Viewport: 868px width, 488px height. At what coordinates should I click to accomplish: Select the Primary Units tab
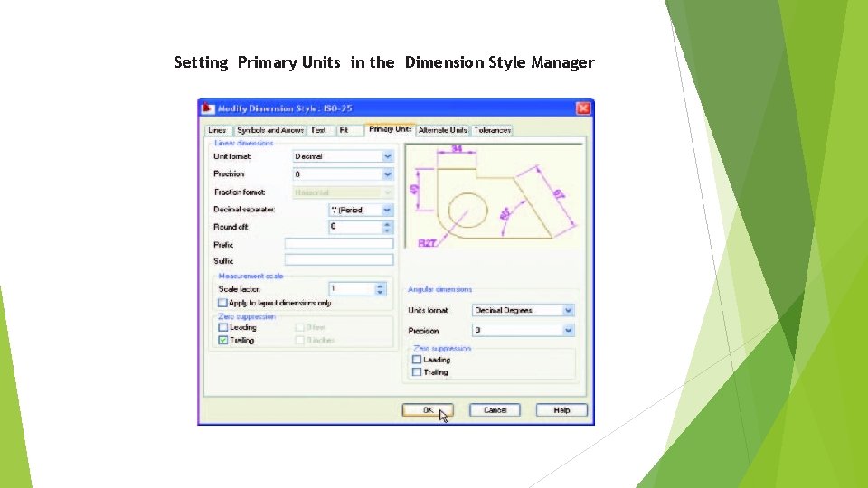pos(391,129)
